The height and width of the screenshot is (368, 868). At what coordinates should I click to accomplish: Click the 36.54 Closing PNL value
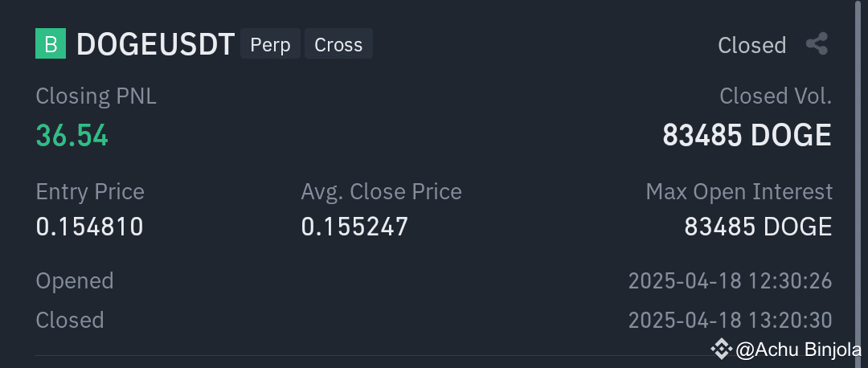pyautogui.click(x=72, y=135)
